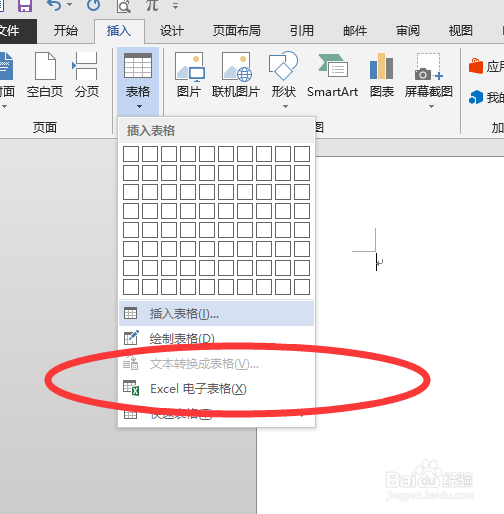
Task: Click the text to table convert icon
Action: [x=131, y=363]
